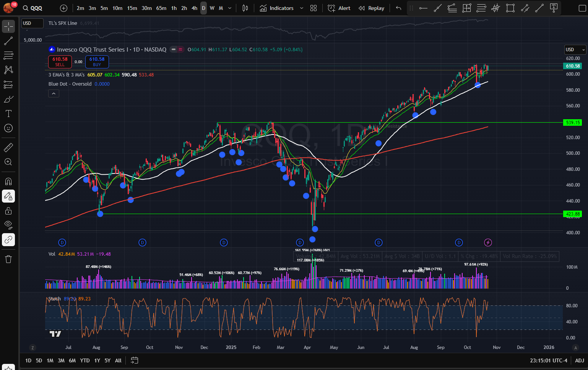
Task: Toggle lock all drawings
Action: tap(8, 211)
